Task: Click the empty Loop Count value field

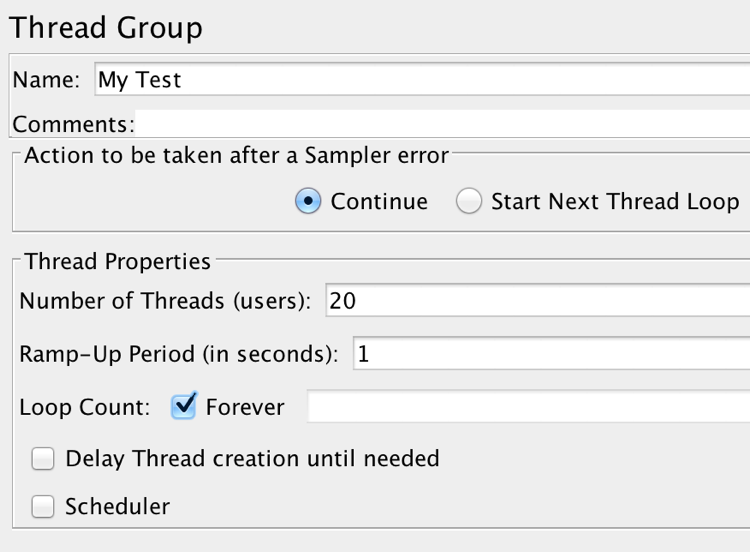Action: click(x=528, y=407)
